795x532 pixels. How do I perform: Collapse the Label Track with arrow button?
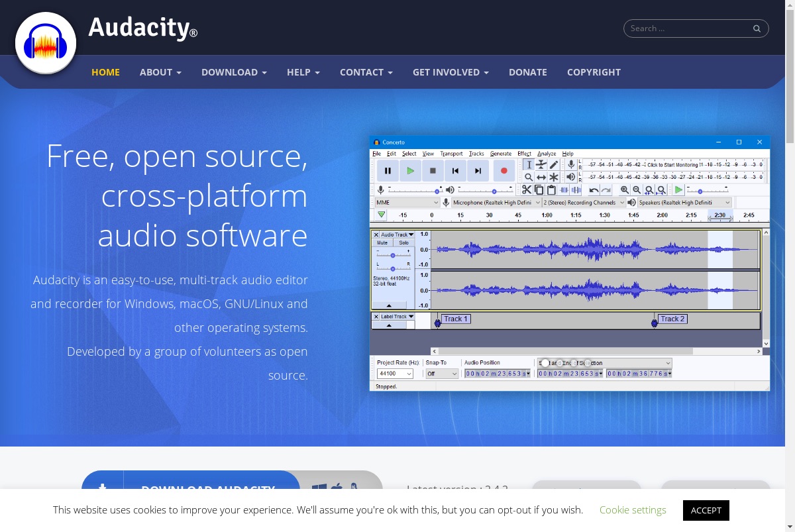coord(389,325)
